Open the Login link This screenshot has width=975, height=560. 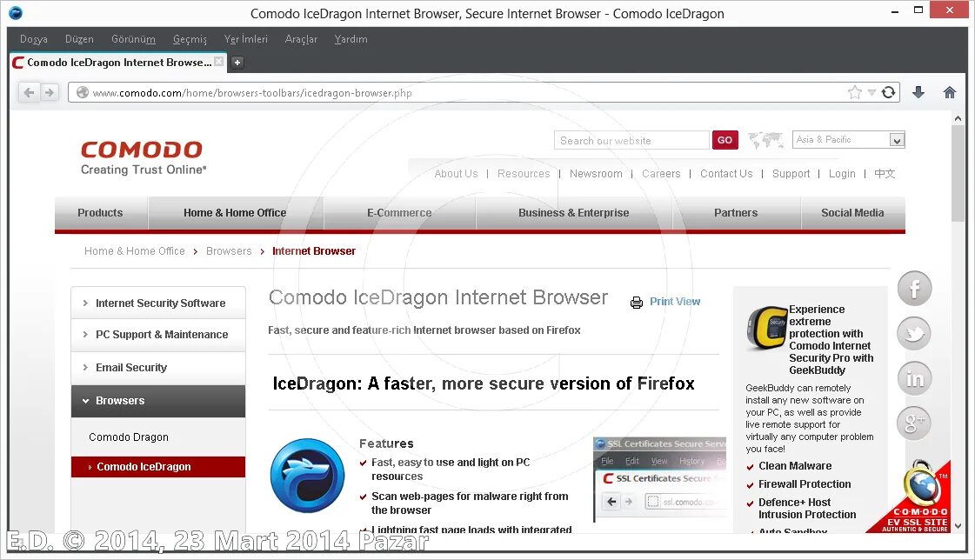[x=842, y=174]
